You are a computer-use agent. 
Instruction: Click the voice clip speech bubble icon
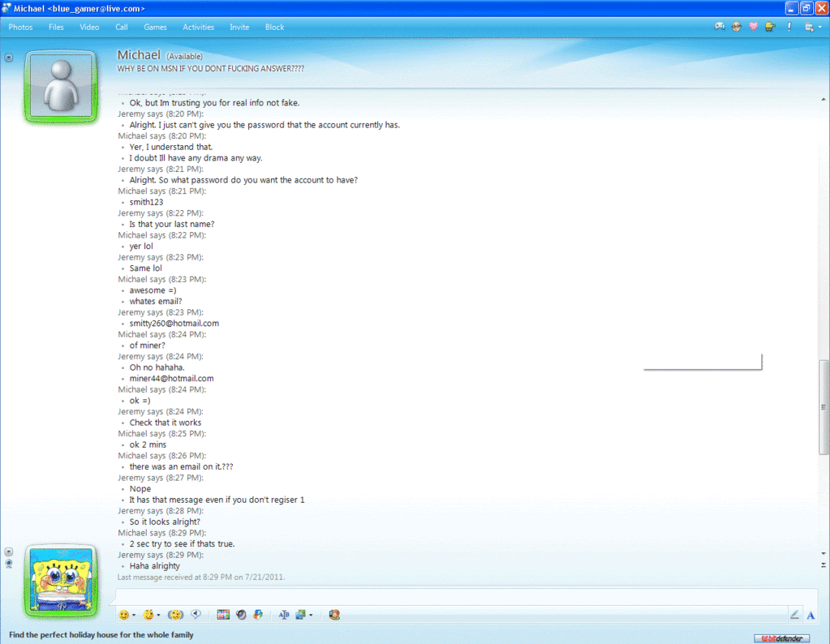[196, 614]
